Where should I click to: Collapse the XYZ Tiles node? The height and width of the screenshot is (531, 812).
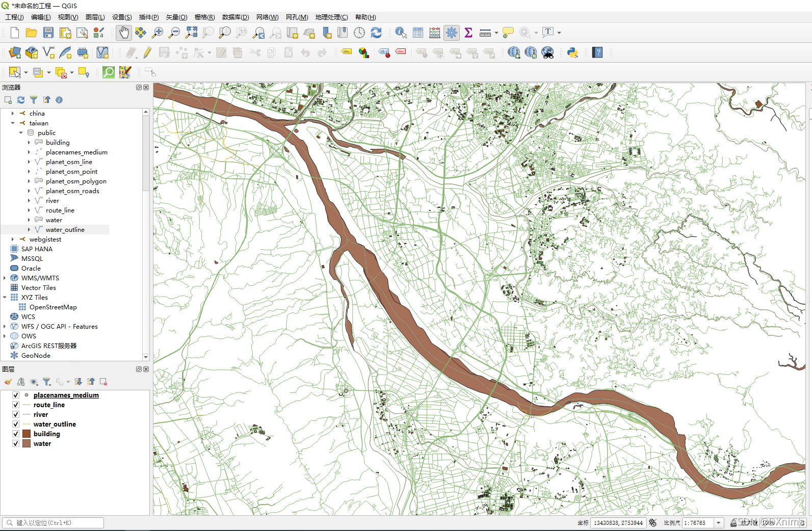click(x=5, y=297)
